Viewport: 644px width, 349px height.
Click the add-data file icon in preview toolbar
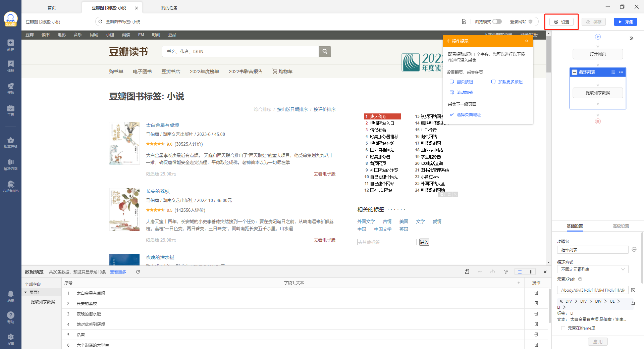467,272
